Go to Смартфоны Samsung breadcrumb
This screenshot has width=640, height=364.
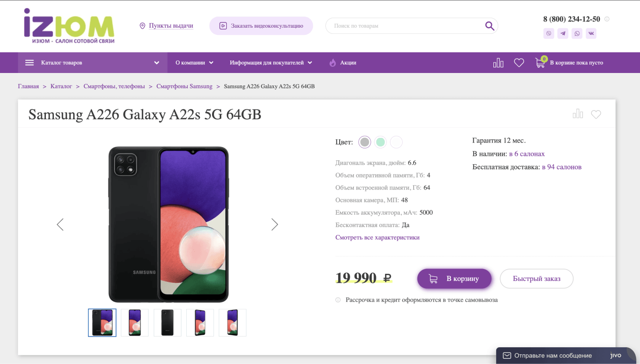(184, 86)
